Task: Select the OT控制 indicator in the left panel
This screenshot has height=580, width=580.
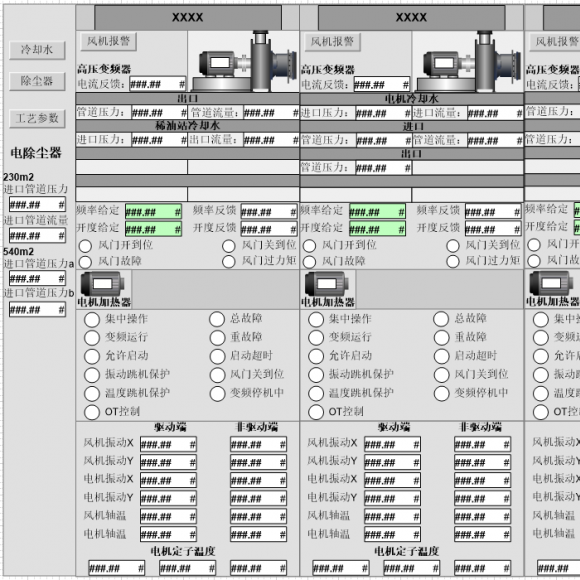Action: coord(92,412)
